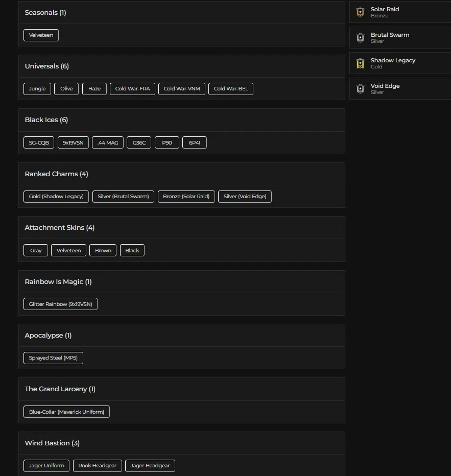The image size is (451, 476).
Task: Pick the P90 Black Ice tag
Action: pyautogui.click(x=167, y=143)
